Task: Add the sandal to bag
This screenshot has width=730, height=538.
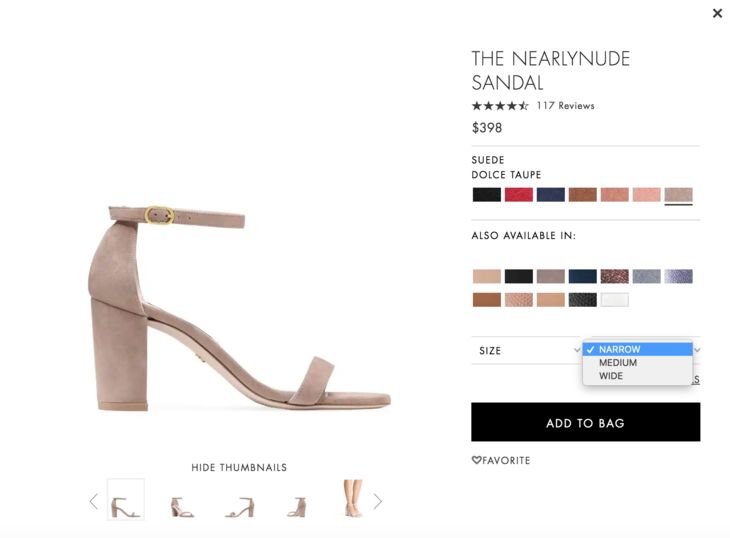Action: click(585, 422)
